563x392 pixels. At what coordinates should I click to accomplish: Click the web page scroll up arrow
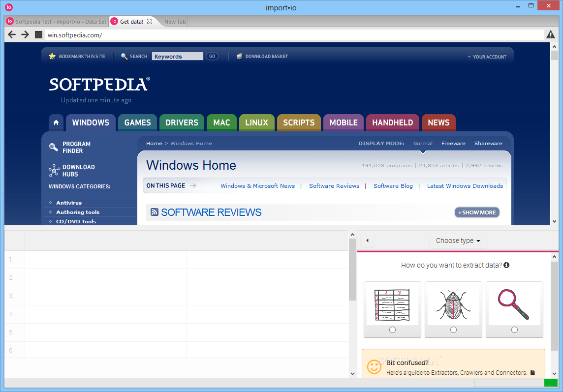(554, 47)
